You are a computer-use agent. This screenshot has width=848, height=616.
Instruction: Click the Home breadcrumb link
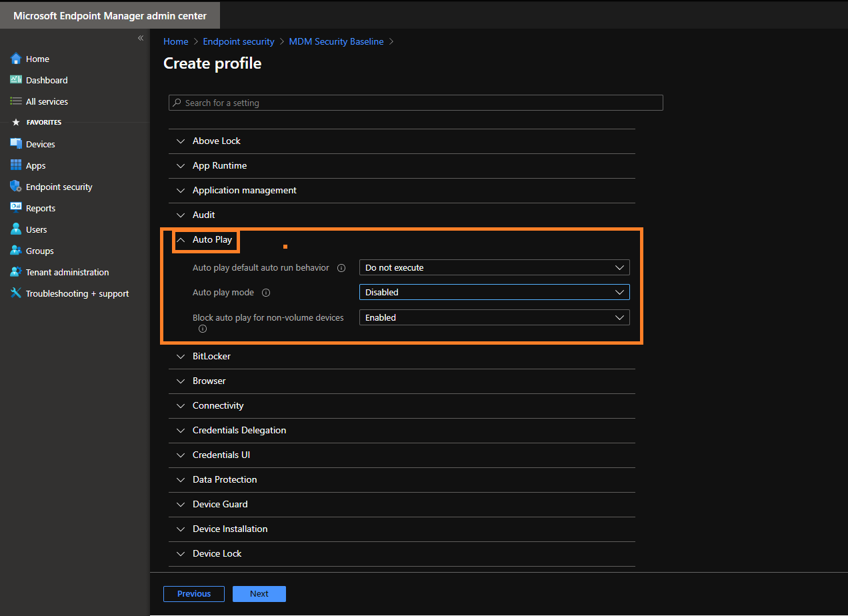click(x=176, y=41)
